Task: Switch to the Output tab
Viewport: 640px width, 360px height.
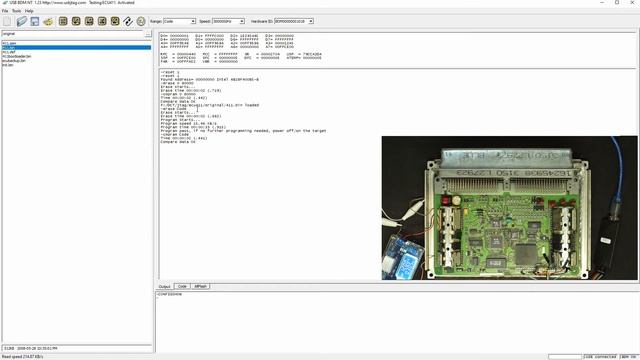Action: (164, 287)
